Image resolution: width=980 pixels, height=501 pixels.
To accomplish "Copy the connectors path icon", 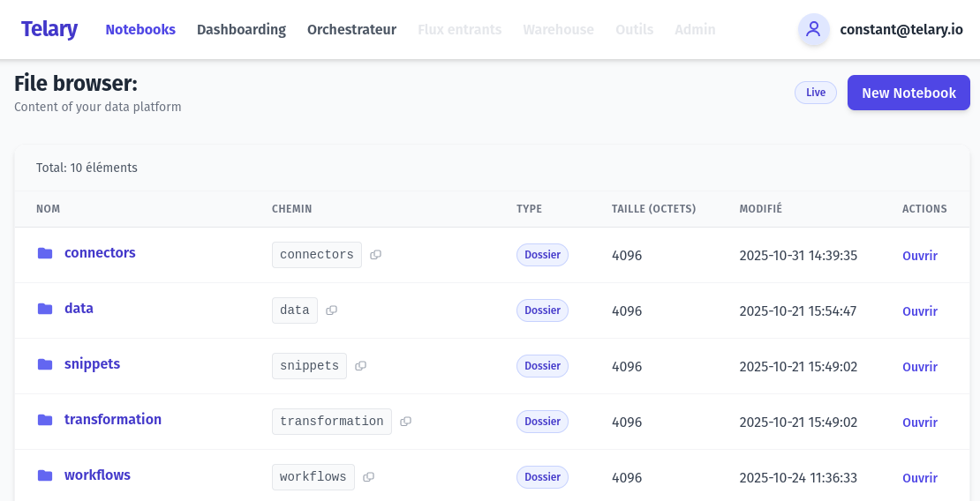I will (x=375, y=255).
